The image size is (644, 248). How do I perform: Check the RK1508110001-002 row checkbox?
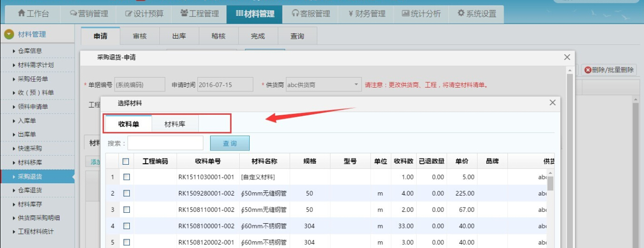tap(127, 209)
